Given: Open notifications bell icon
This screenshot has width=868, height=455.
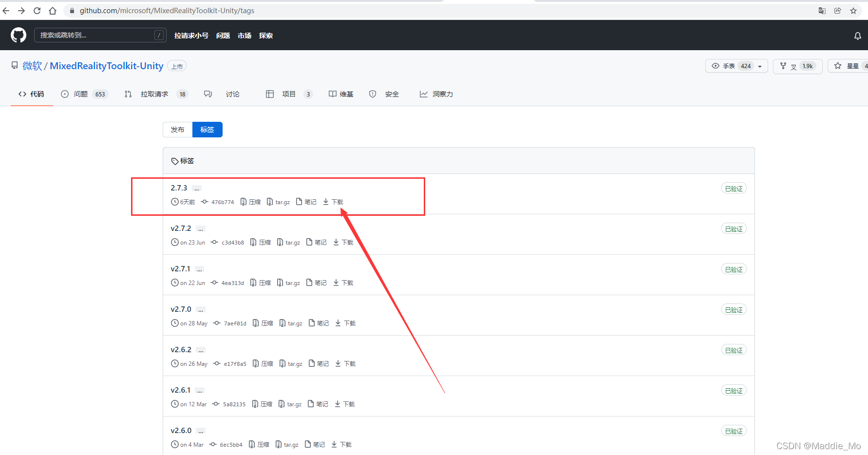Looking at the screenshot, I should coord(858,36).
